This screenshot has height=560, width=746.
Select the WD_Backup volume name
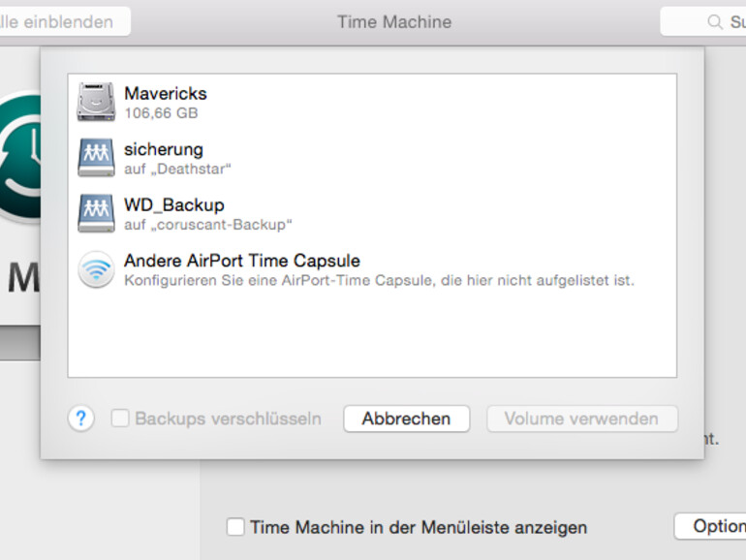point(174,205)
